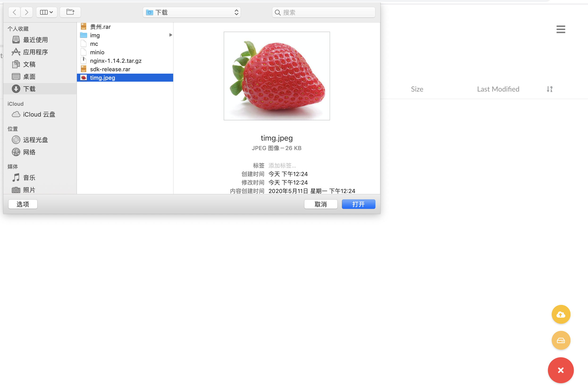Click the back navigation arrow
This screenshot has width=588, height=387.
coord(14,12)
